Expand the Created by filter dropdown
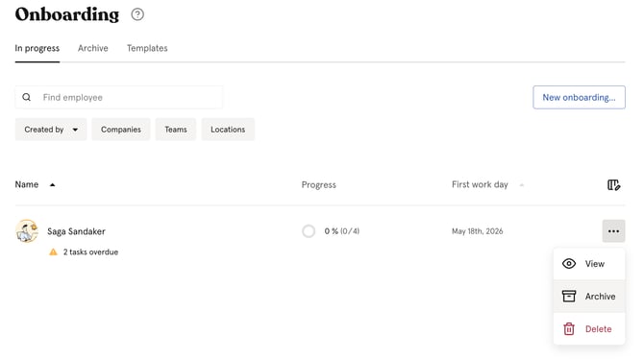 [x=51, y=130]
